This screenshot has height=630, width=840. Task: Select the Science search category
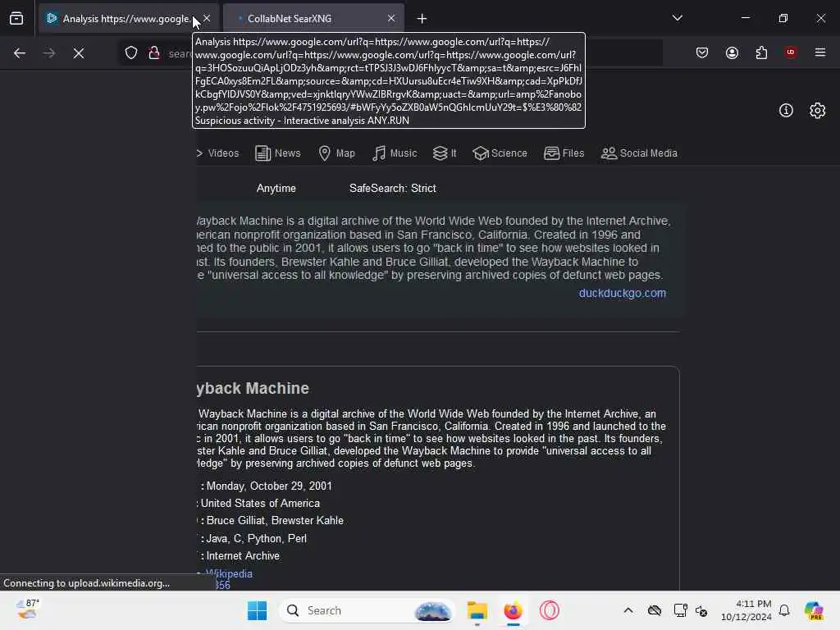point(500,153)
